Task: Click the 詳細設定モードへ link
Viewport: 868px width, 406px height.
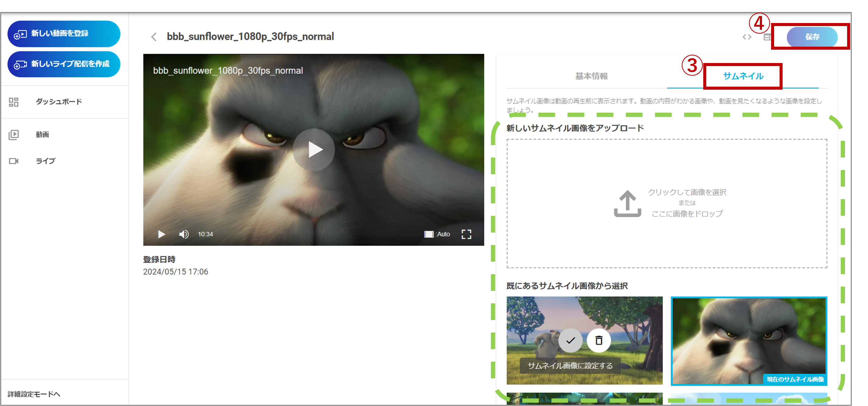Action: pyautogui.click(x=34, y=394)
